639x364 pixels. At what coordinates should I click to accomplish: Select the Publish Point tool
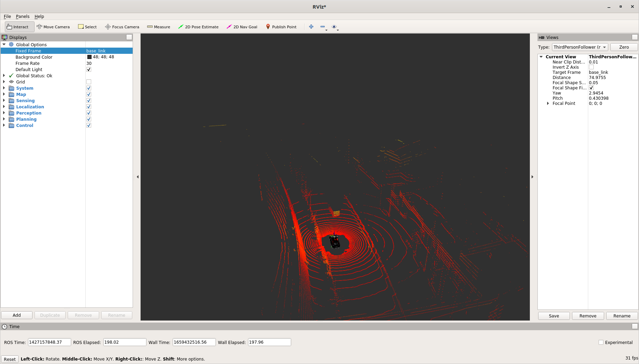[281, 27]
